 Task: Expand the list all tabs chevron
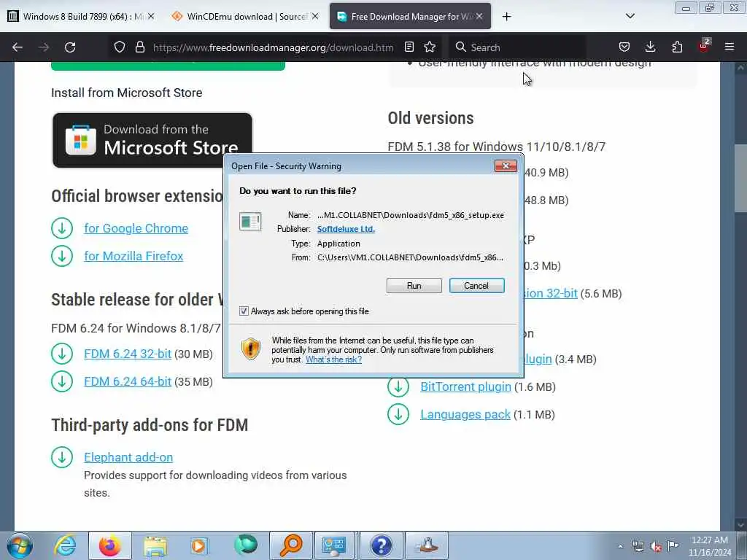[x=630, y=16]
